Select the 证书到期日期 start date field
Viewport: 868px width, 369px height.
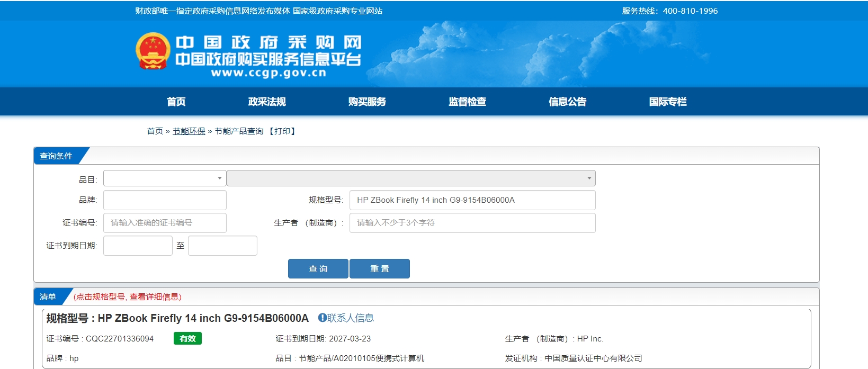[138, 246]
